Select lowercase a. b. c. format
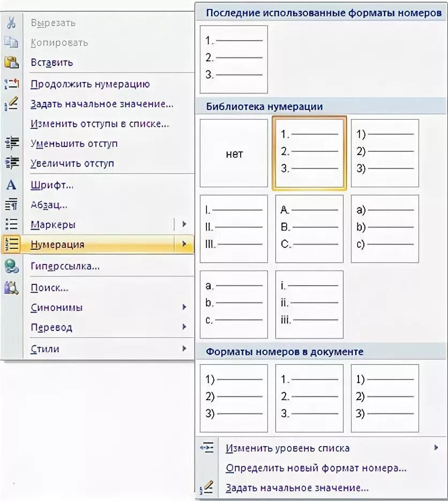Viewport: 448px width, 502px height. tap(234, 305)
